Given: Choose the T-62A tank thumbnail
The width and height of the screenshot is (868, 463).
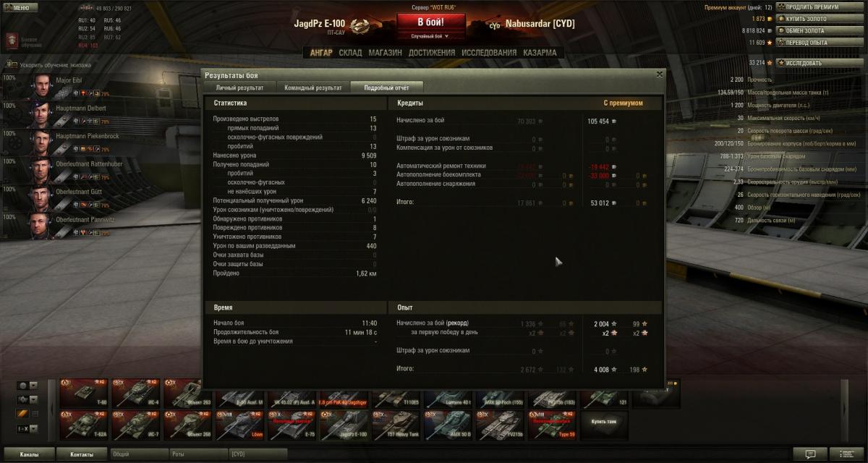Looking at the screenshot, I should [x=83, y=426].
